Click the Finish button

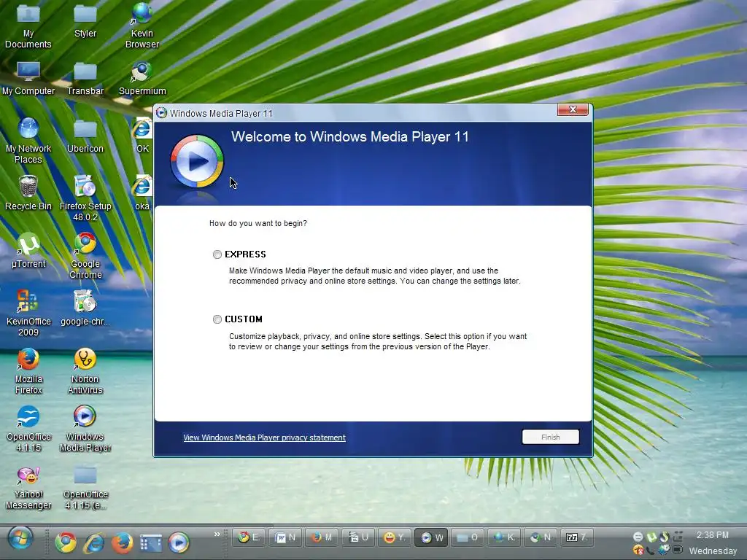(x=550, y=437)
